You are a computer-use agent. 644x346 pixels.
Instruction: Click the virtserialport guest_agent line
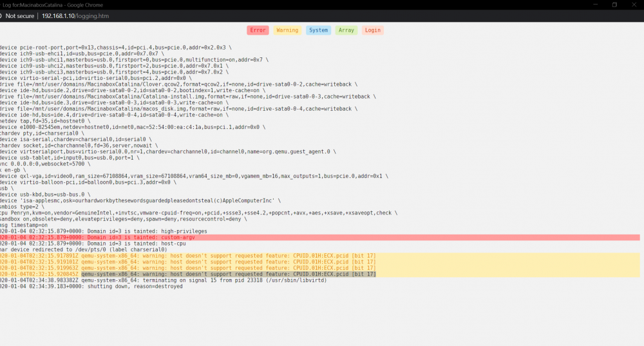click(x=168, y=151)
